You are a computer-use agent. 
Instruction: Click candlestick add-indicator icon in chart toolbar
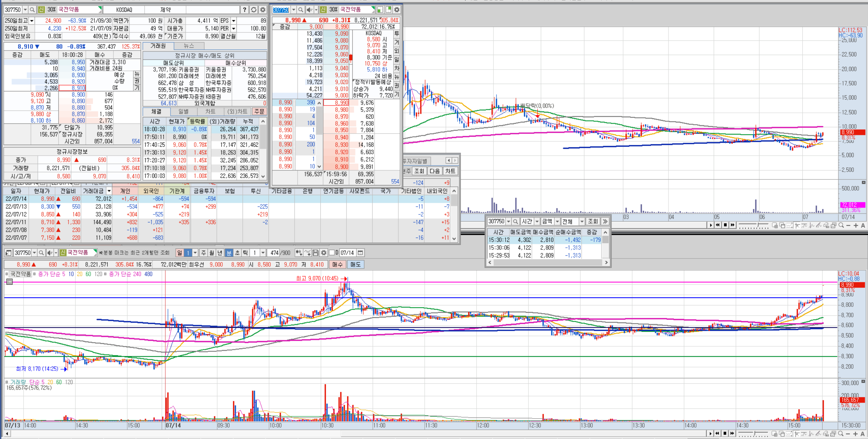pos(299,253)
